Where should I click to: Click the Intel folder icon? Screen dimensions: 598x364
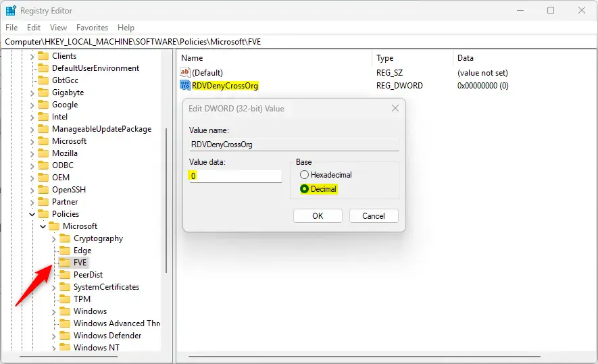tap(43, 117)
